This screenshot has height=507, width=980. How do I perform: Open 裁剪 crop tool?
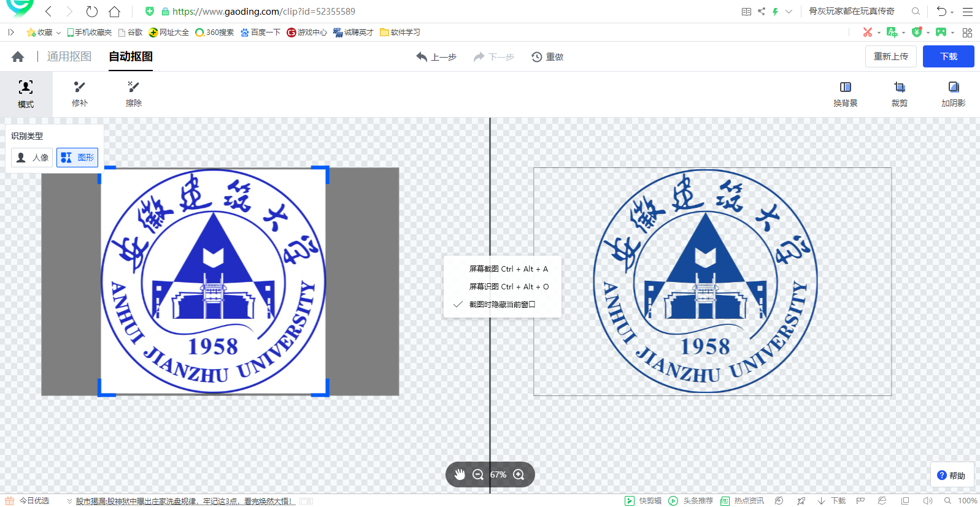click(x=900, y=94)
